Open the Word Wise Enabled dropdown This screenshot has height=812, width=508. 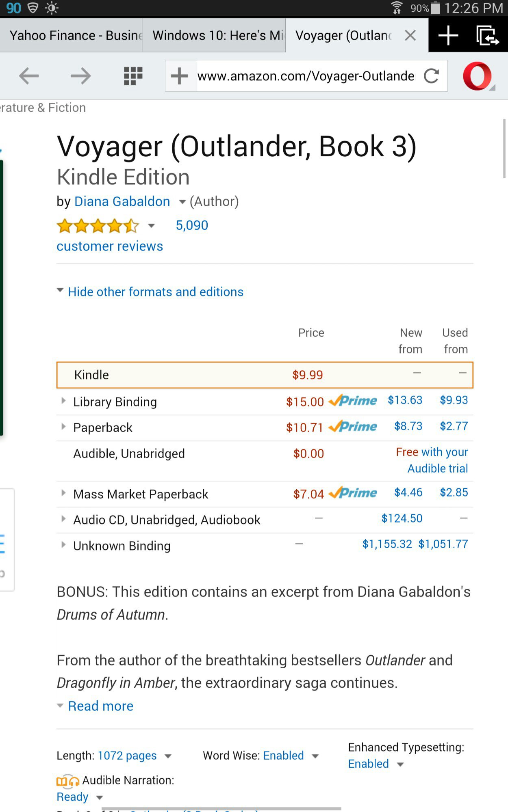click(315, 756)
